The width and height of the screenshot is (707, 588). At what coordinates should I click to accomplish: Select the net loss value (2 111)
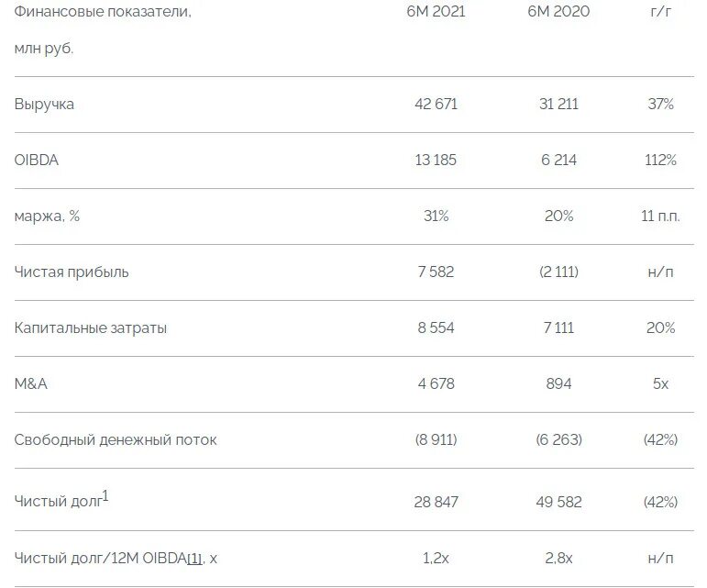click(558, 272)
